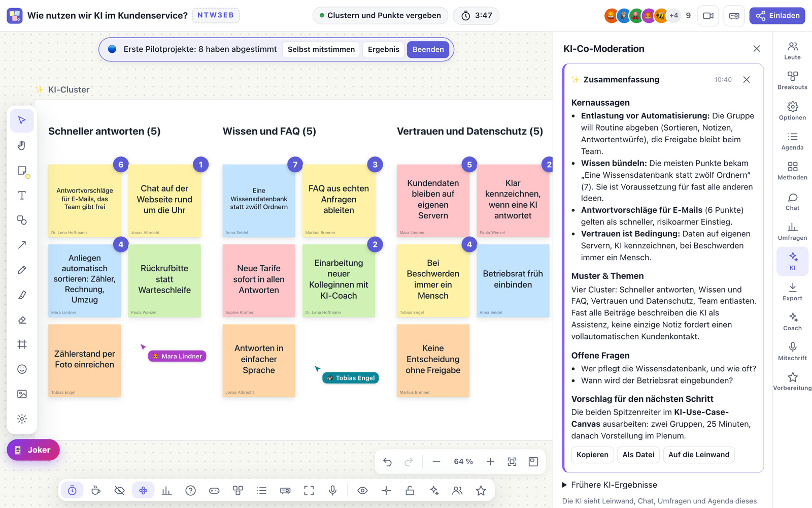
Task: Click the redo arrow icon
Action: click(409, 462)
